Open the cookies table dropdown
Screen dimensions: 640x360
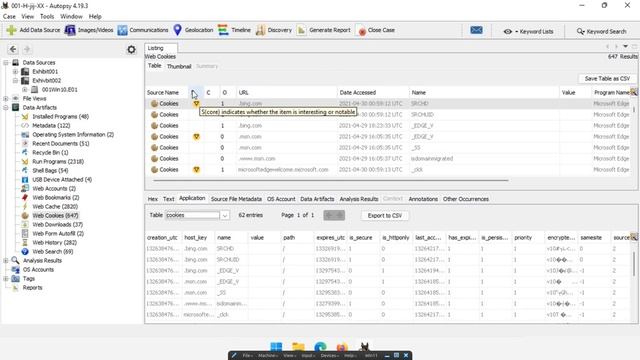225,215
